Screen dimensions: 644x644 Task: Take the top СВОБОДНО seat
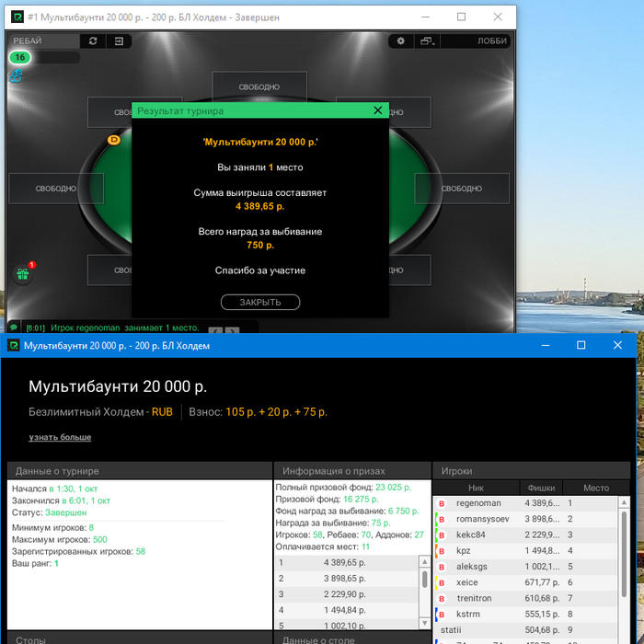pyautogui.click(x=259, y=86)
